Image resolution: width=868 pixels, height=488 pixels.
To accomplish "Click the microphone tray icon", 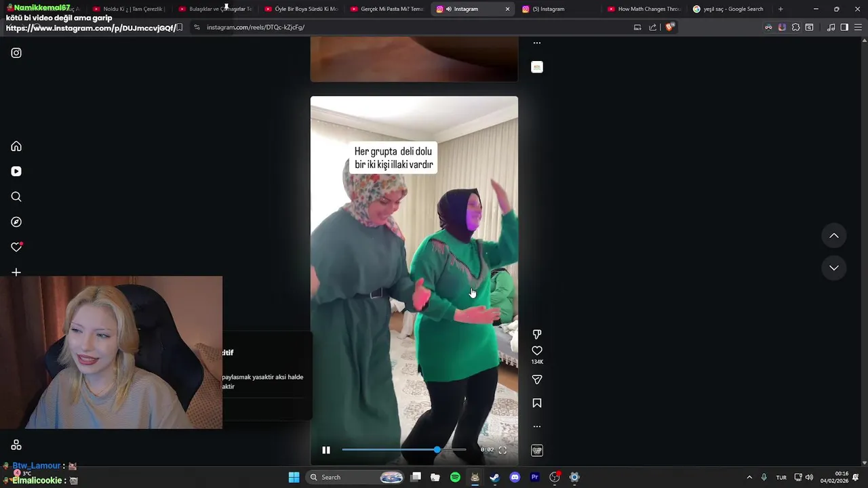I will [764, 477].
